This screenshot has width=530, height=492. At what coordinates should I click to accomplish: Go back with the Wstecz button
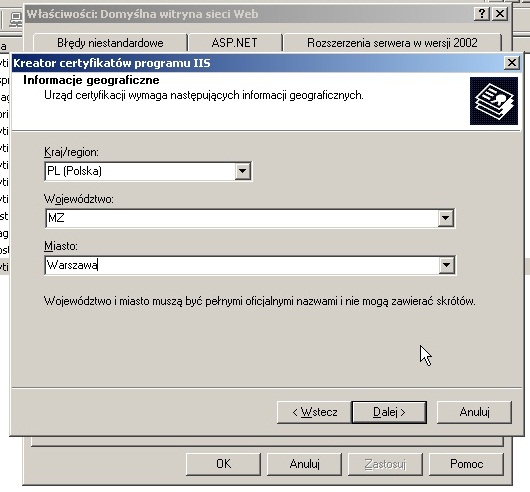(314, 412)
